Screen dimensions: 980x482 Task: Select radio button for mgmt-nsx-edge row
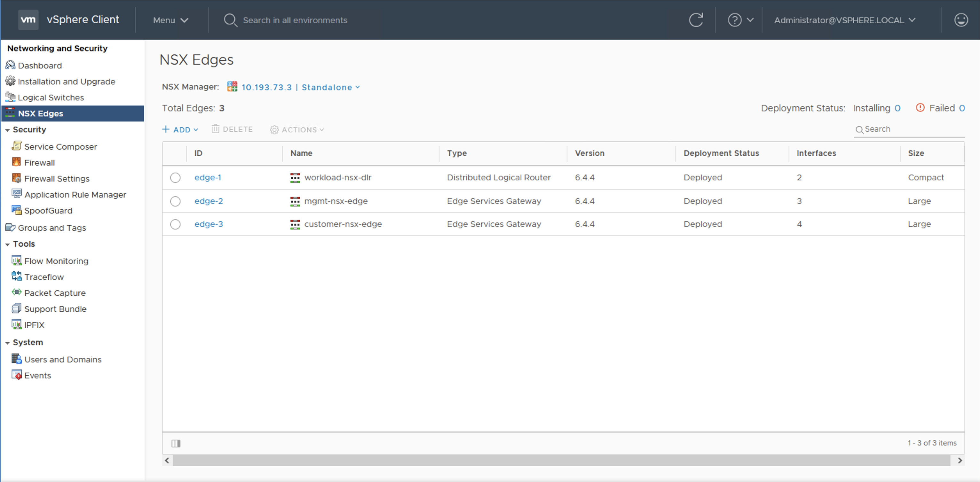click(175, 201)
